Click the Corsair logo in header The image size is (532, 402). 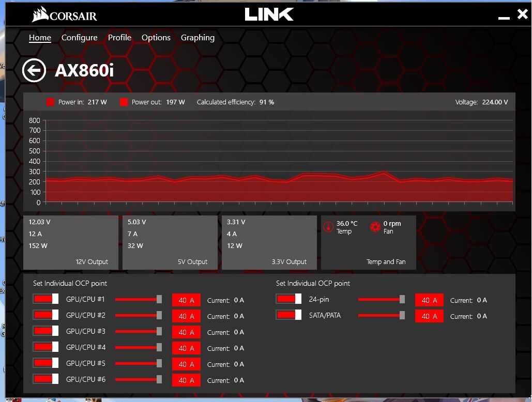[x=65, y=14]
